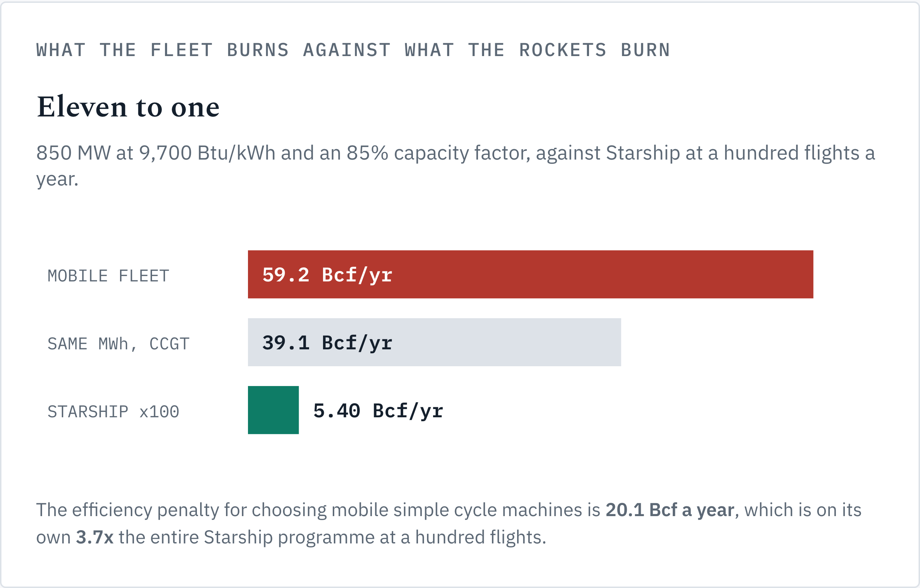Select the 59.2 Bcf/yr value label

coord(327,275)
